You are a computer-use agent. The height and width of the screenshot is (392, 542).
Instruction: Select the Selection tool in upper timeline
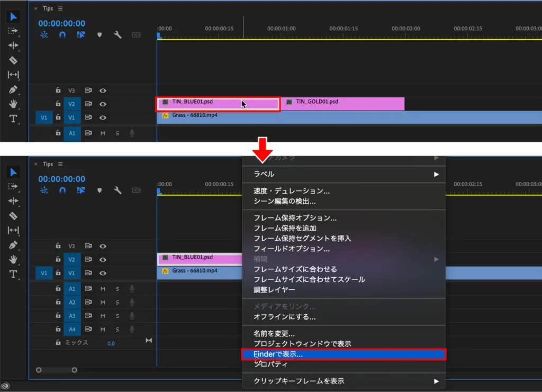pos(13,16)
